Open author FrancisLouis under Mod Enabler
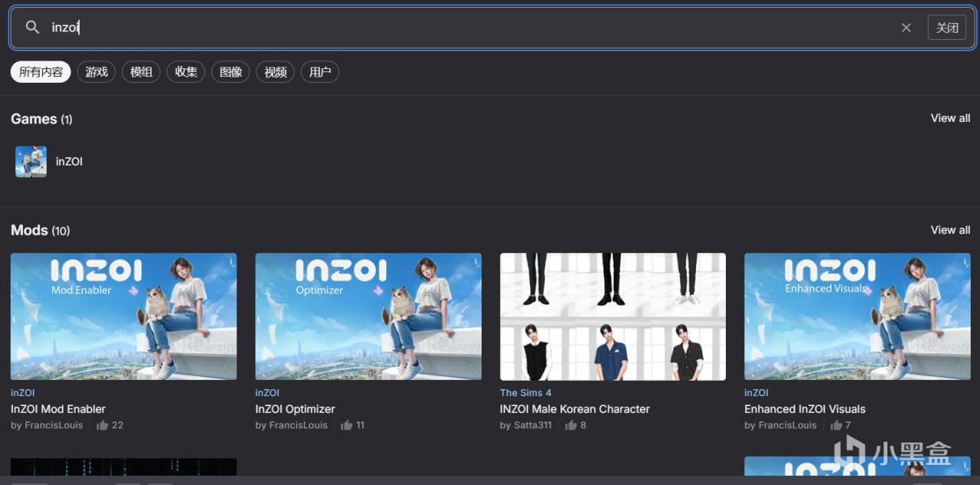 click(x=54, y=425)
